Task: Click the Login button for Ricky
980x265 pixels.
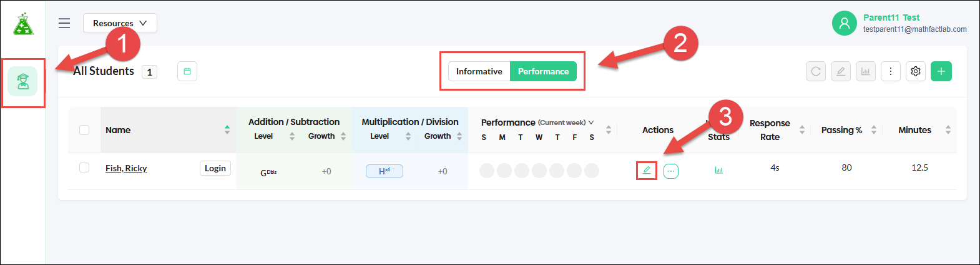Action: pyautogui.click(x=215, y=168)
